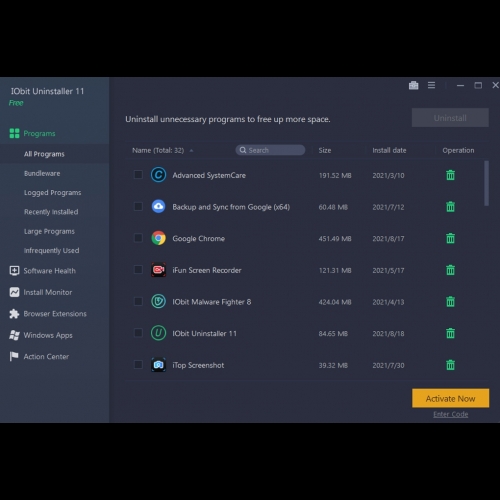Select the IObit Uninstaller 11 checkbox
Screen dimensions: 500x500
coord(138,333)
